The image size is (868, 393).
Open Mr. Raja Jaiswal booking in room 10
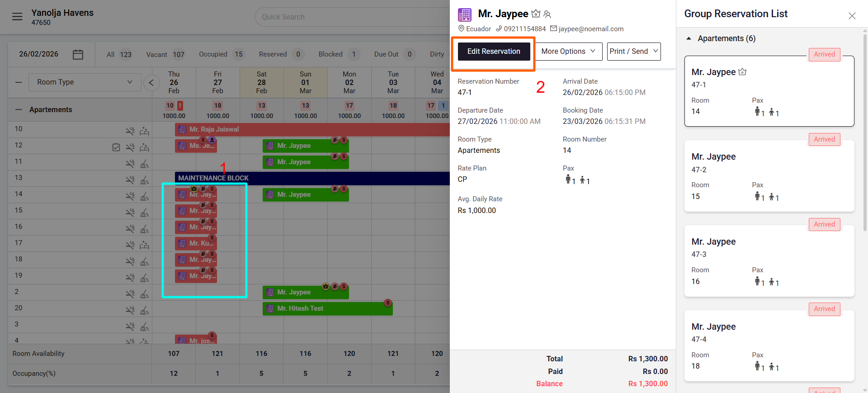(312, 129)
